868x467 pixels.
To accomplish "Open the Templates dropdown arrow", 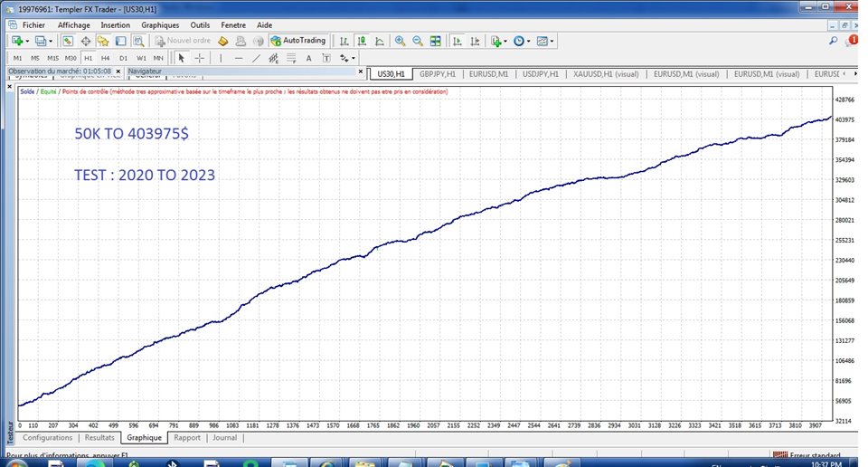I will point(552,41).
